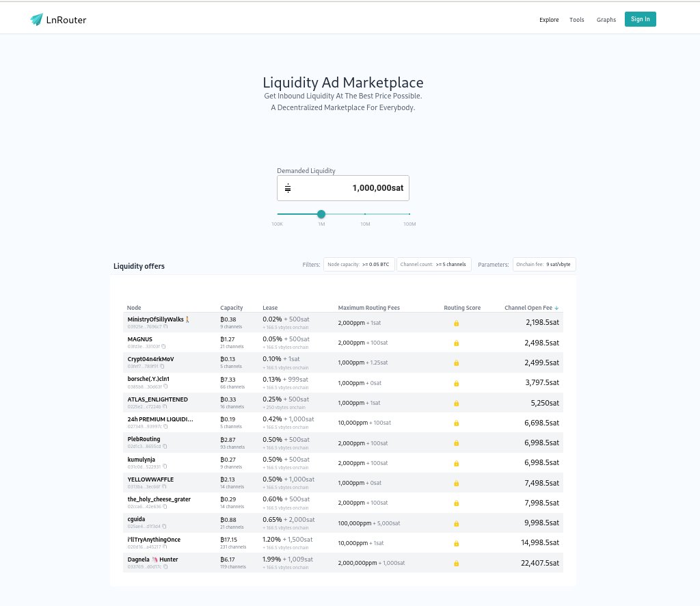Open the Tools menu

(x=576, y=20)
